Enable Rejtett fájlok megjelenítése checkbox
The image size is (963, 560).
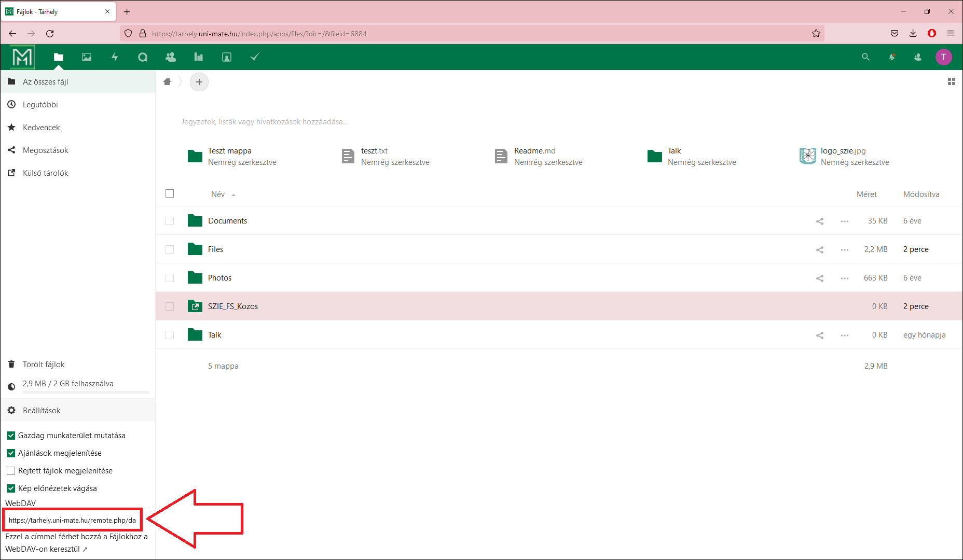coord(11,471)
